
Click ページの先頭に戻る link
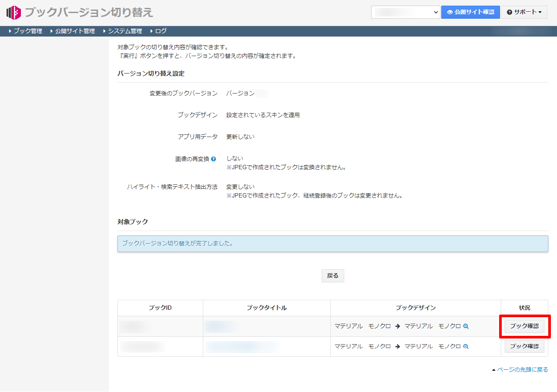tap(522, 370)
